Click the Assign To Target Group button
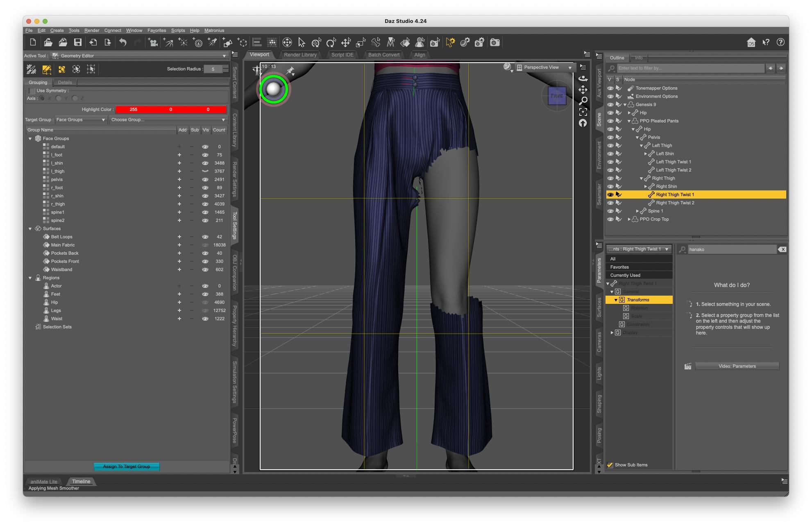812x527 pixels. (127, 467)
